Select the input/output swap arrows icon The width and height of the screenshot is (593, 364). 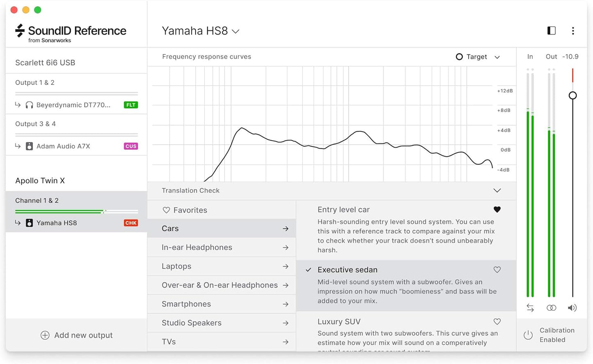click(x=530, y=307)
